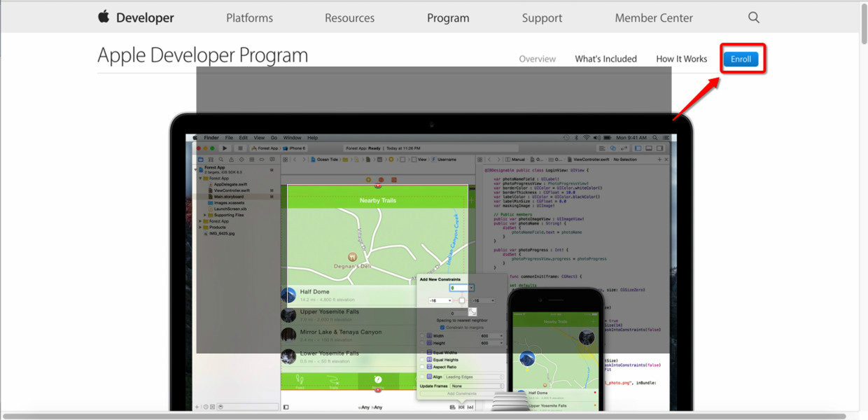Select Main.storyboard in the file tree
The width and height of the screenshot is (868, 420).
pos(227,197)
